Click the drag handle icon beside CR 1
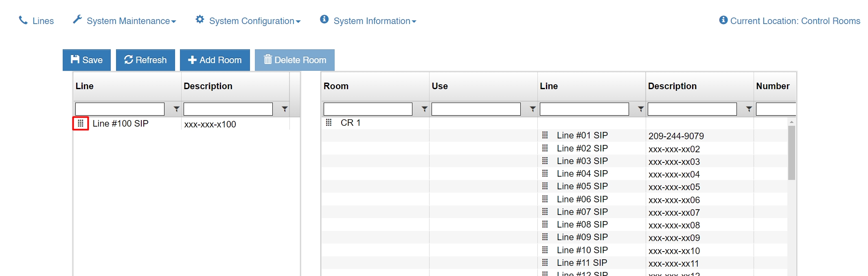Image resolution: width=868 pixels, height=276 pixels. click(x=329, y=122)
